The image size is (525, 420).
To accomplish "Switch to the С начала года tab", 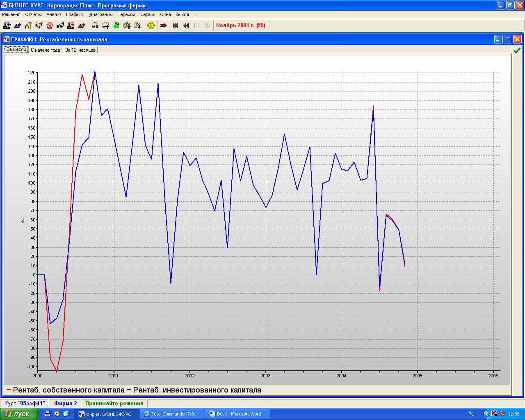I will pyautogui.click(x=46, y=50).
